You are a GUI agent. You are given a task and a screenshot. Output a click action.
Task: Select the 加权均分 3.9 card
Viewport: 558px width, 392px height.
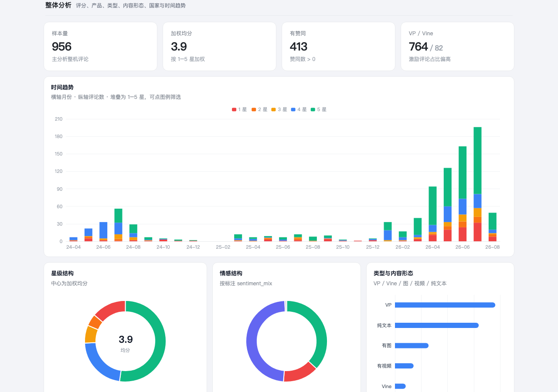click(219, 46)
